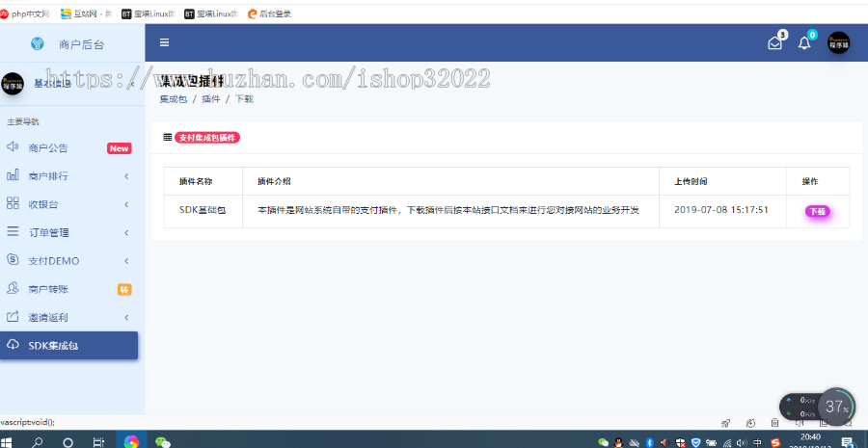Screen dimensions: 868x448
Task: Open the 商户公告 menu item
Action: pos(69,147)
